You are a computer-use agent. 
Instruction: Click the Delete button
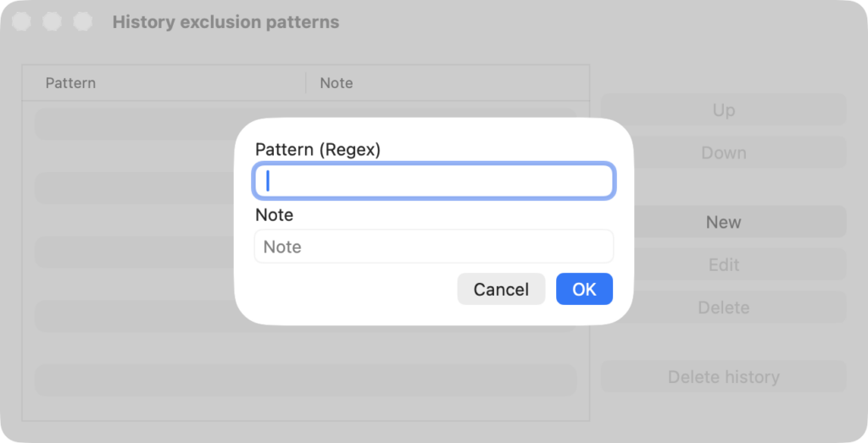coord(724,307)
